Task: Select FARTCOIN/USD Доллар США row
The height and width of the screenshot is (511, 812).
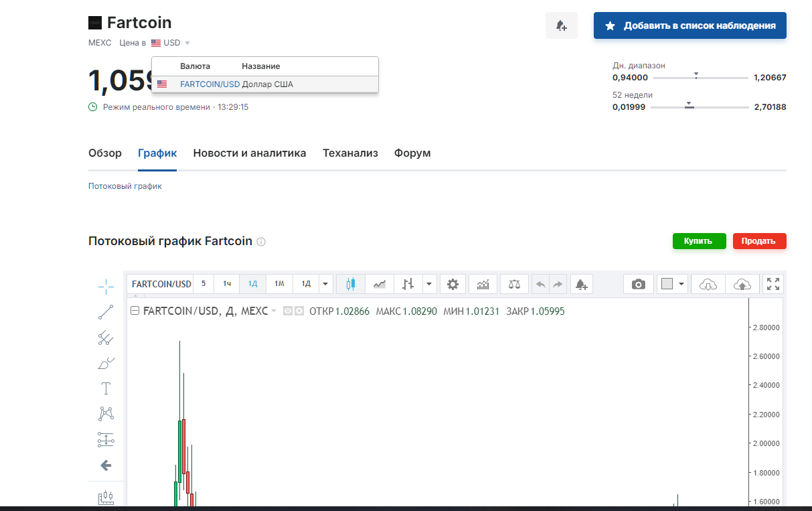Action: (x=265, y=84)
